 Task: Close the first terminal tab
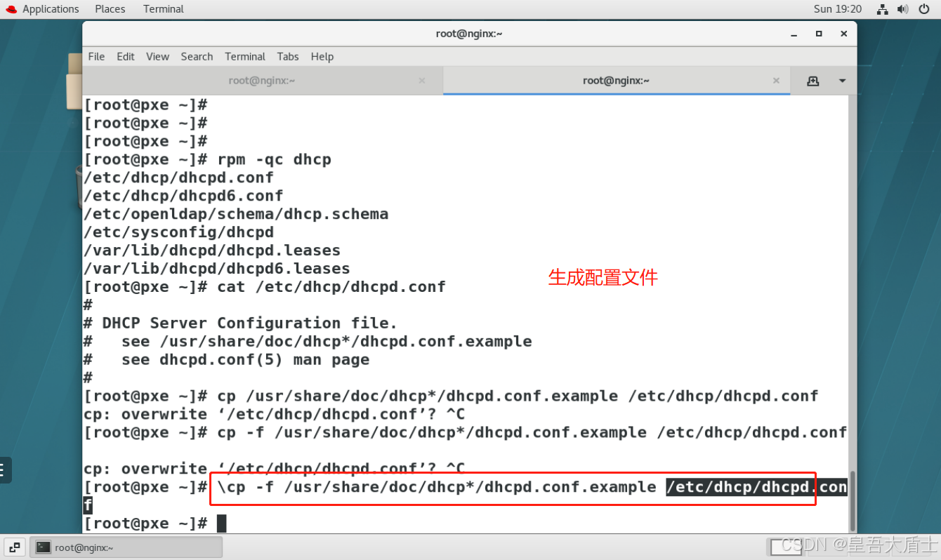pos(422,81)
